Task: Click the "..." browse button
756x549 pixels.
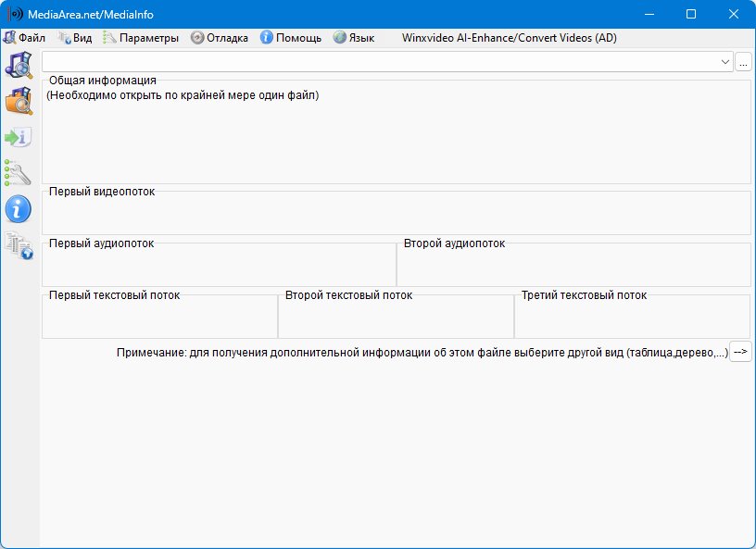Action: pyautogui.click(x=744, y=62)
